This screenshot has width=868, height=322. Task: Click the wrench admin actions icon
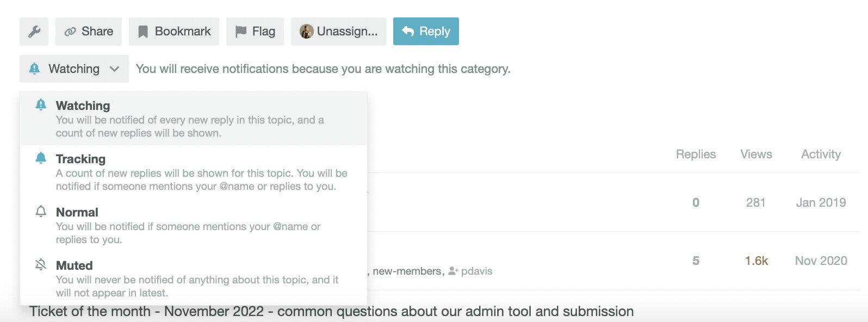tap(34, 32)
